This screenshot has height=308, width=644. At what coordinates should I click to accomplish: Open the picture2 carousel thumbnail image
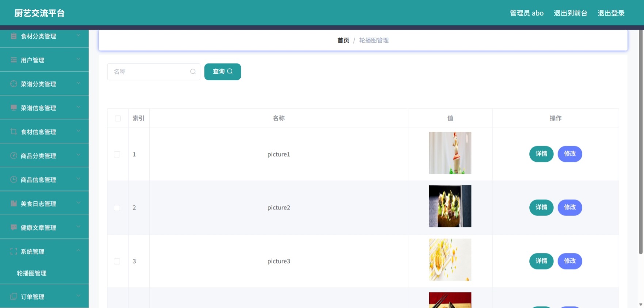click(x=450, y=206)
